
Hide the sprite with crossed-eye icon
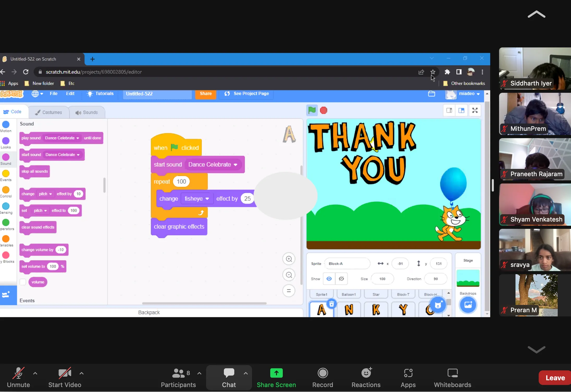point(341,279)
